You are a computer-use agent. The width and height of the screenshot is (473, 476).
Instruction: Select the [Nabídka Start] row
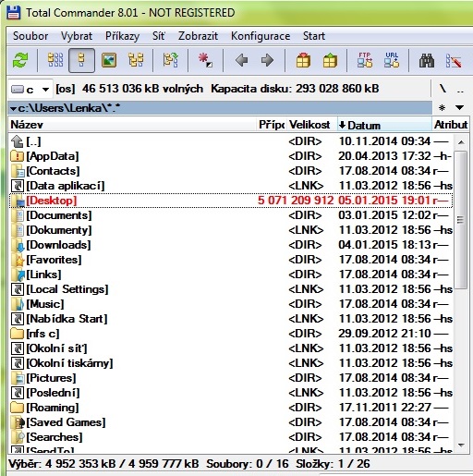pyautogui.click(x=231, y=319)
